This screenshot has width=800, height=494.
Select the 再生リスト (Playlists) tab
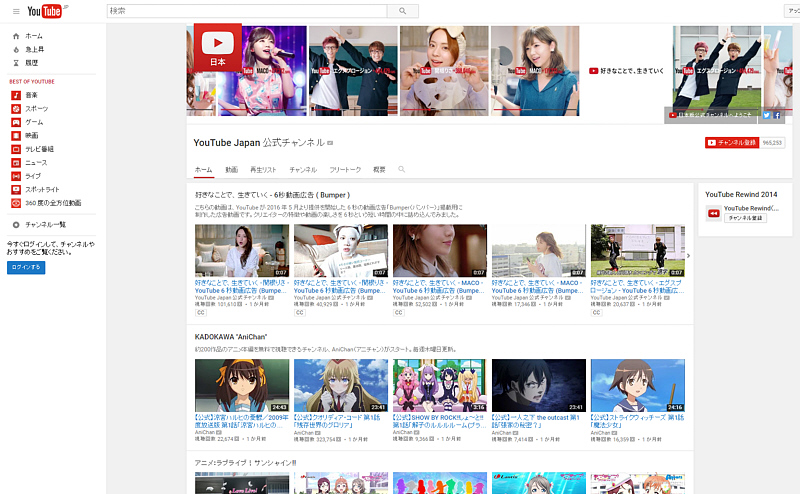point(263,170)
